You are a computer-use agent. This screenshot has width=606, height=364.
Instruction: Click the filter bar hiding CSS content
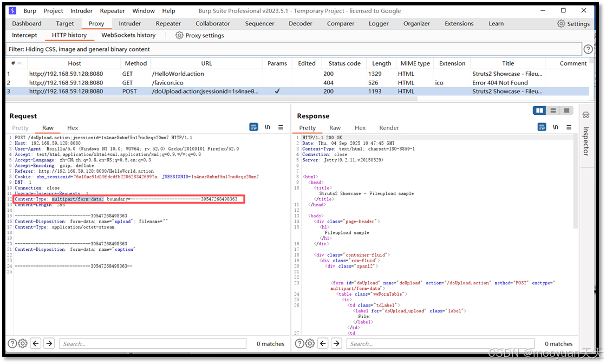coord(294,49)
